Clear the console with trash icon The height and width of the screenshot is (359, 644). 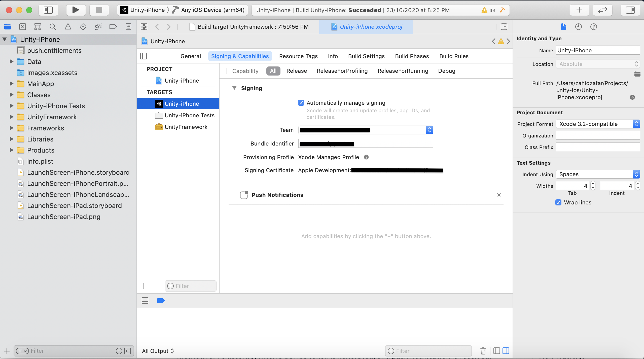(x=483, y=351)
